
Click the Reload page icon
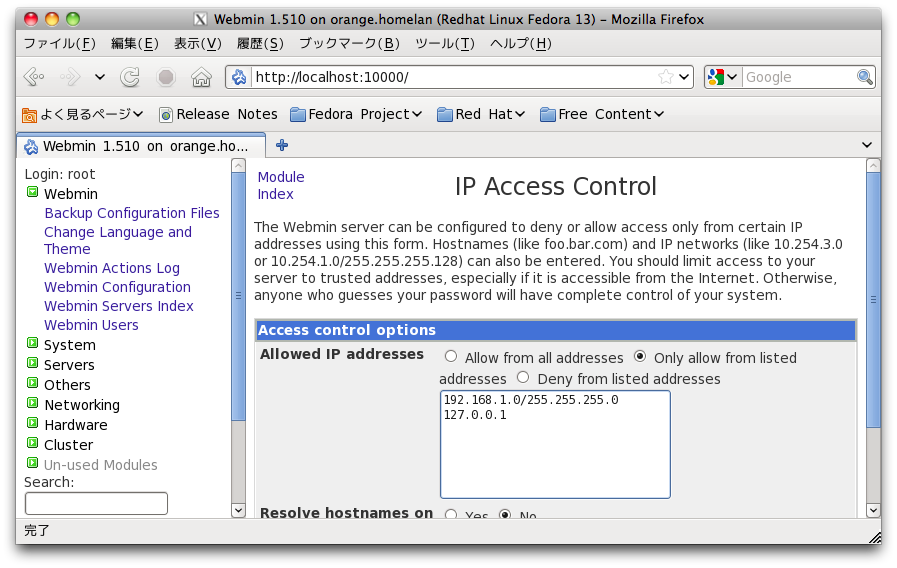pyautogui.click(x=130, y=77)
